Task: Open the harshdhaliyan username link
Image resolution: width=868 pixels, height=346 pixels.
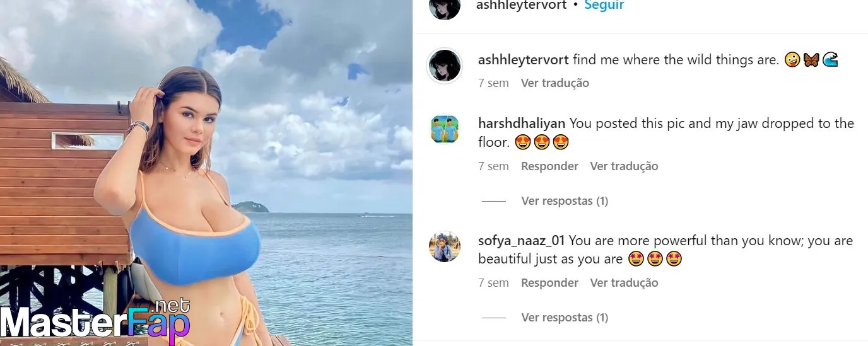Action: 522,124
